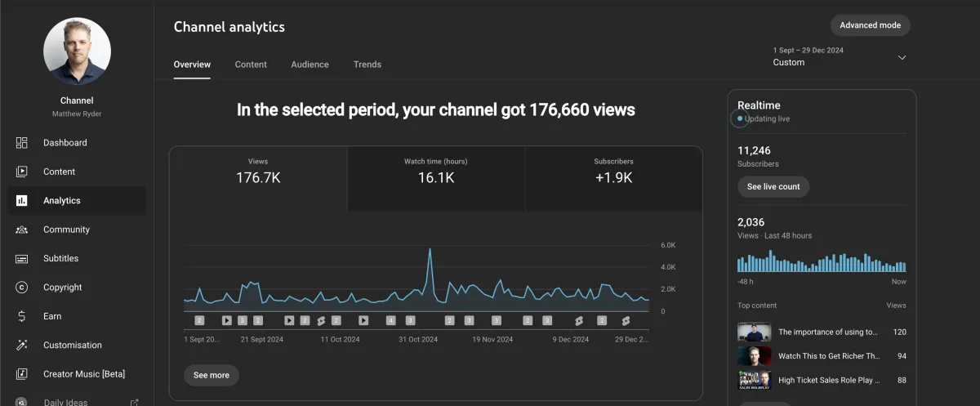Select the Customisation magic wand icon
The height and width of the screenshot is (406, 980).
(22, 346)
